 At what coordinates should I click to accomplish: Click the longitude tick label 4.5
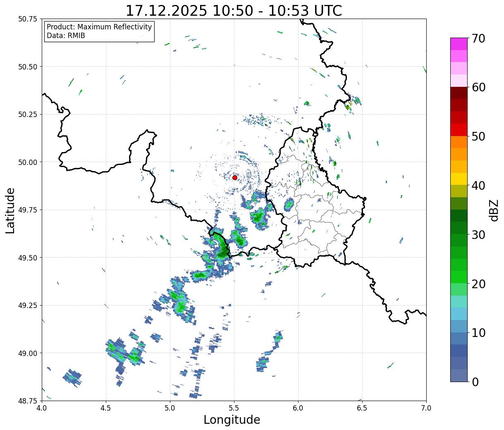tap(106, 408)
